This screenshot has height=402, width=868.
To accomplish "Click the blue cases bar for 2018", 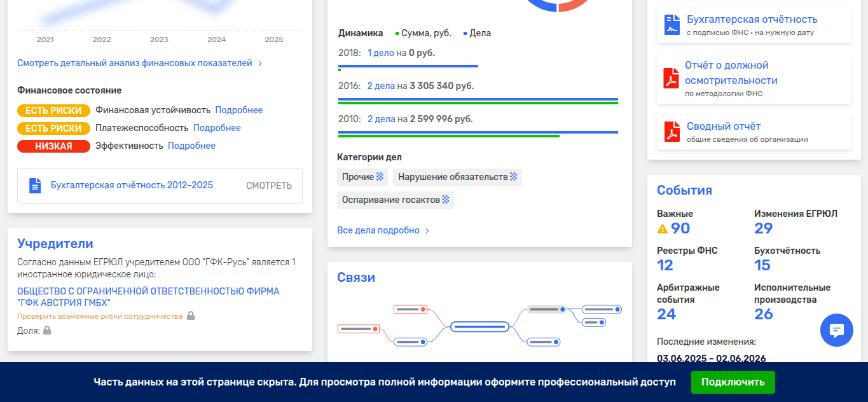I will 408,66.
